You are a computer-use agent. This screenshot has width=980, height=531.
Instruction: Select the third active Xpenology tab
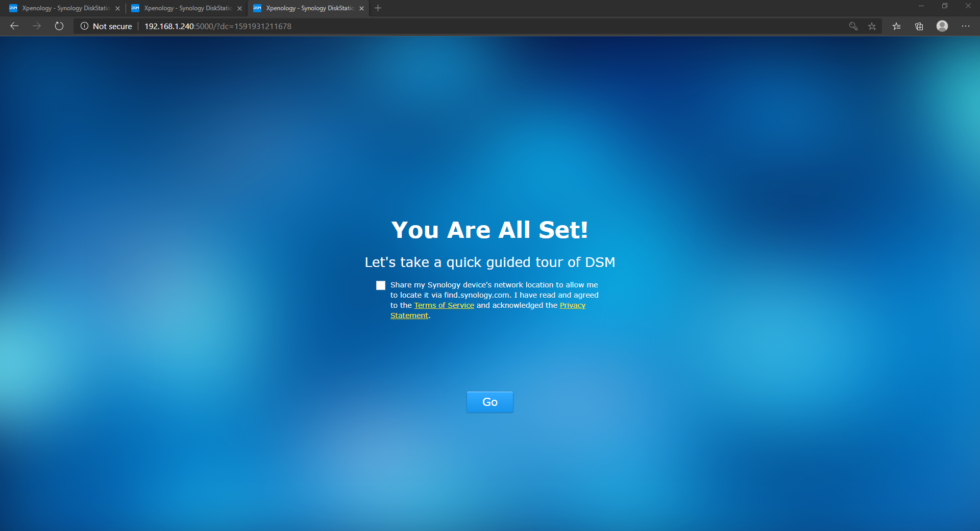[309, 8]
